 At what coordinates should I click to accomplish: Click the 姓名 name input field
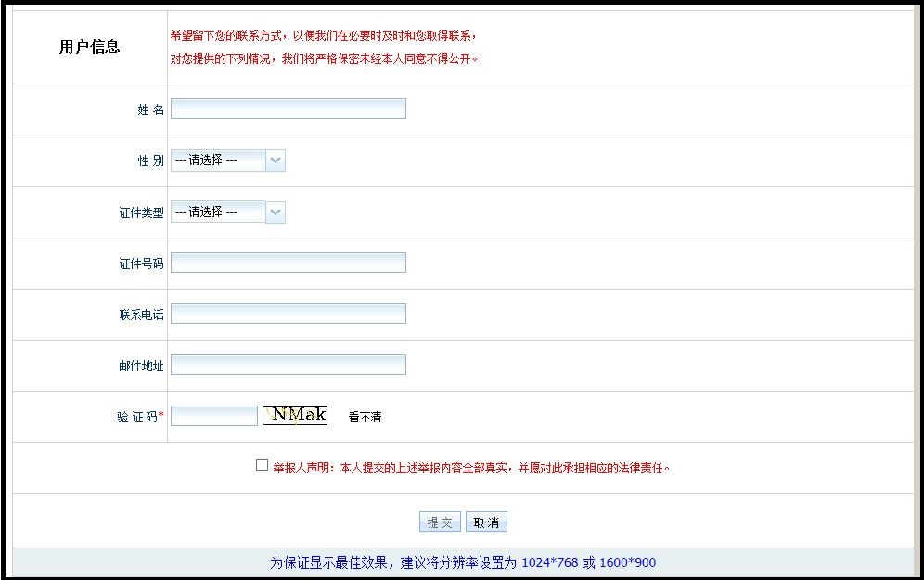[x=288, y=108]
